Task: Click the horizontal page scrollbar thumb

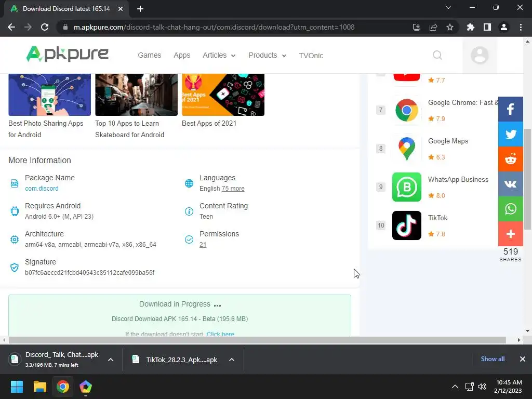Action: coord(257,340)
